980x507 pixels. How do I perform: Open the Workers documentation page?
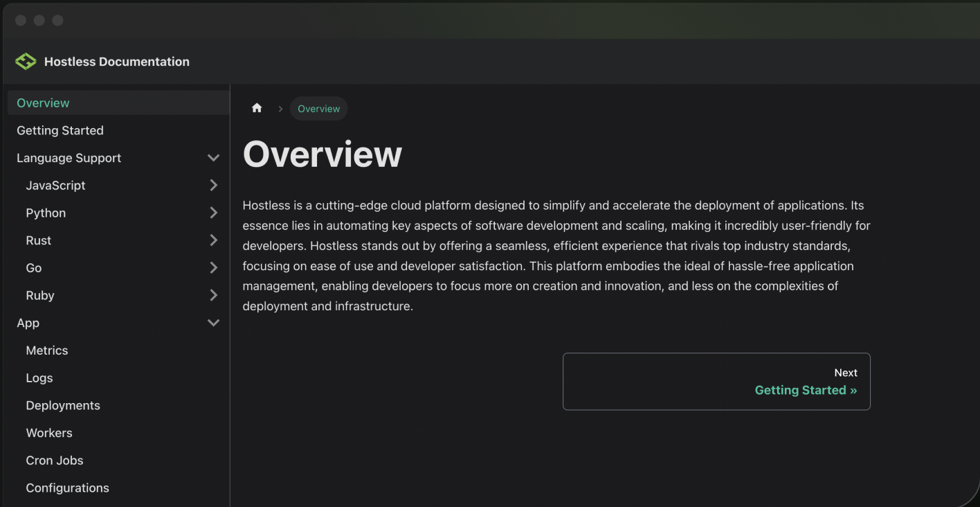pyautogui.click(x=49, y=433)
